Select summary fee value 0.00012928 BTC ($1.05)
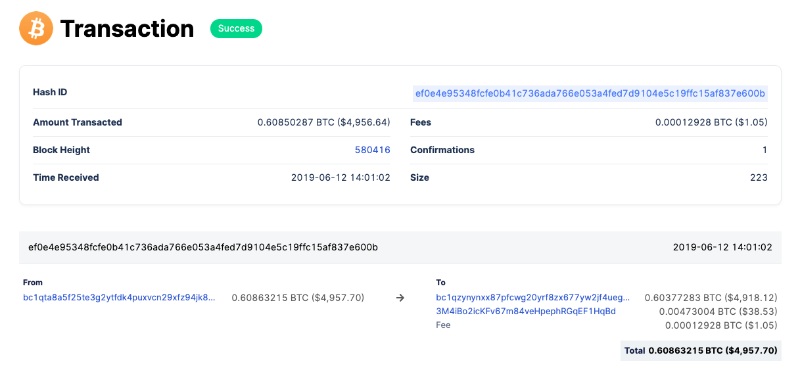 (x=711, y=122)
